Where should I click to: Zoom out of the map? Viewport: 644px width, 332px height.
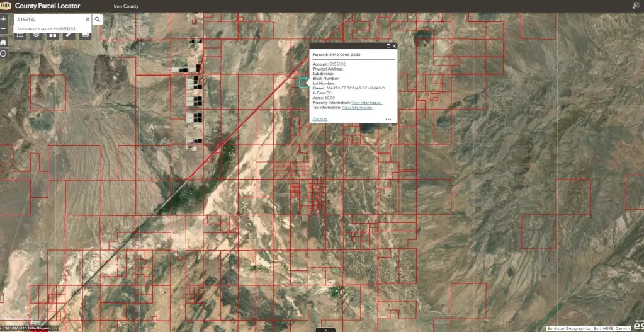click(3, 29)
